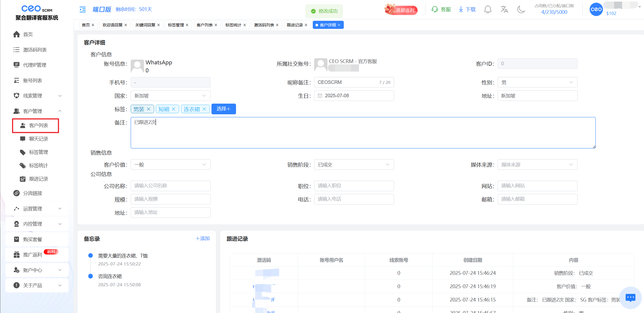This screenshot has width=644, height=313.
Task: Open the customer service headset icon
Action: click(x=435, y=10)
